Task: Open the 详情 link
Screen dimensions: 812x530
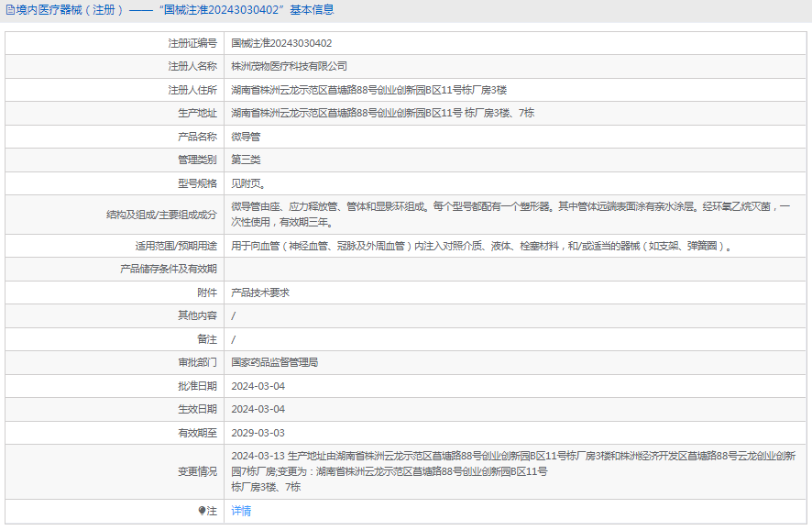Action: (241, 511)
